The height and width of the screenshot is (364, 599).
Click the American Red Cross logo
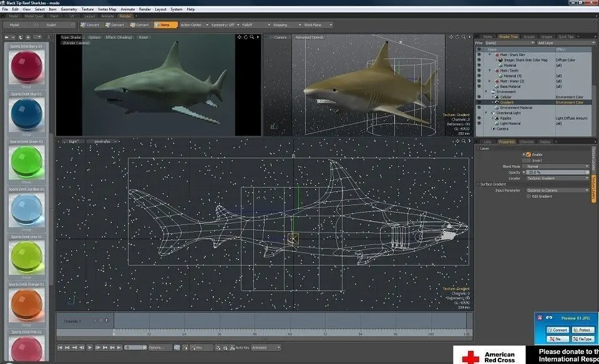[x=489, y=356]
